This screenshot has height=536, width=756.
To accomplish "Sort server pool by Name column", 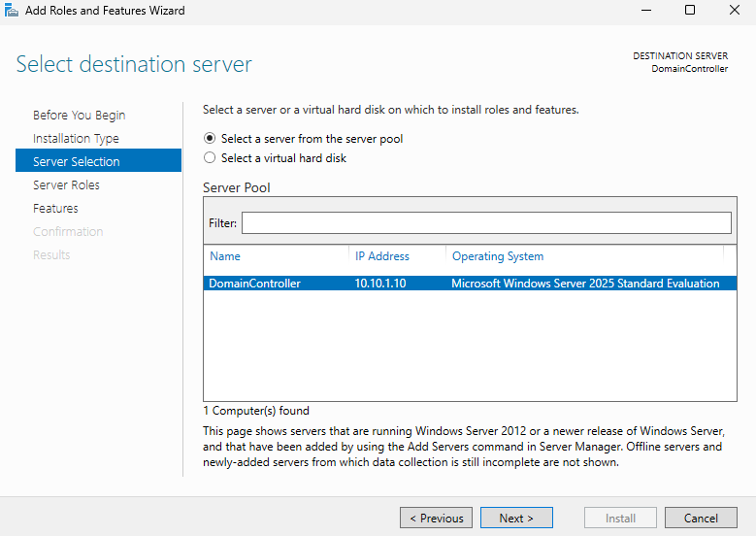I will 225,256.
